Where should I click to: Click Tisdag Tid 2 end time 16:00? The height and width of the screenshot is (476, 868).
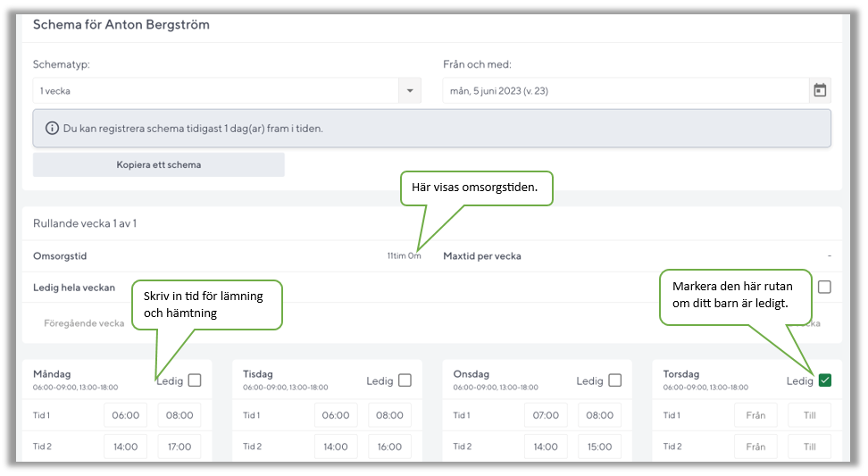point(389,447)
